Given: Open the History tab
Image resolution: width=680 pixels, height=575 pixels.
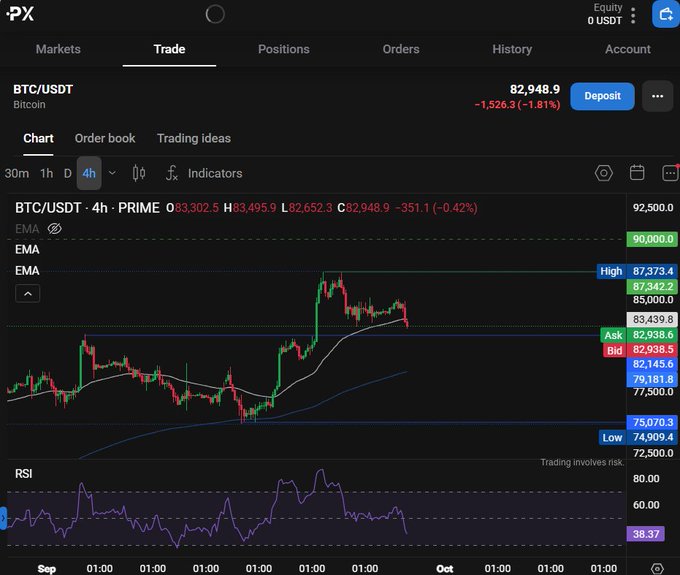Looking at the screenshot, I should (x=512, y=49).
